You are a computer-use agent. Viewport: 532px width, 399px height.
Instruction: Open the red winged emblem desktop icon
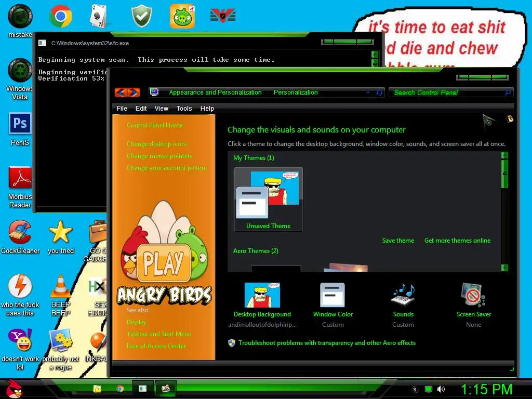click(x=222, y=16)
